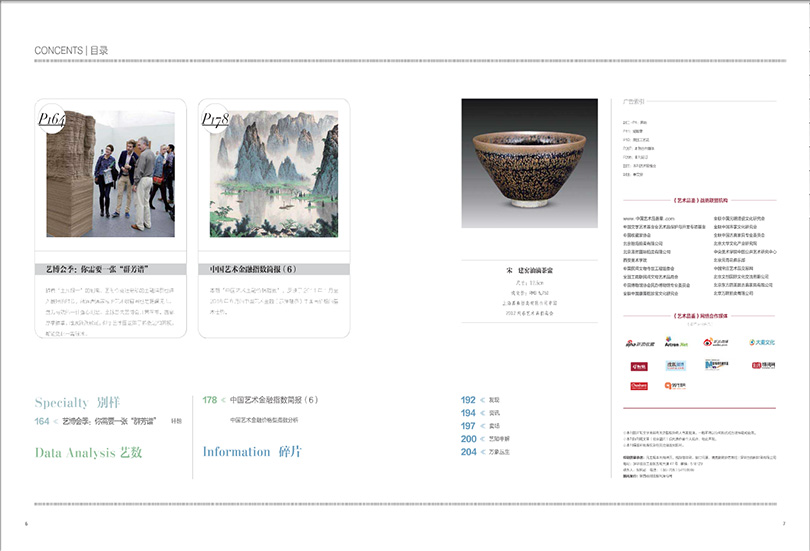Open the art fair visitors photo
Viewport: 810px width, 551px height.
(111, 174)
